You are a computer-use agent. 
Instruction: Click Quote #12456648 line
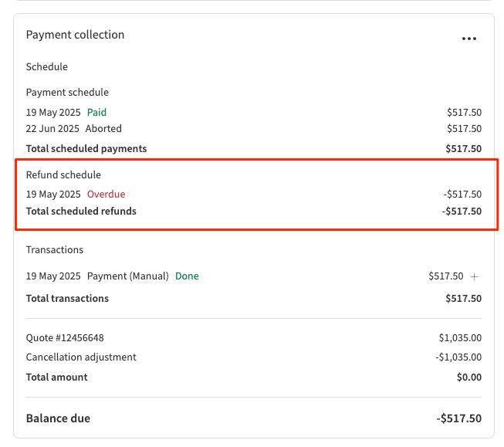(x=65, y=337)
